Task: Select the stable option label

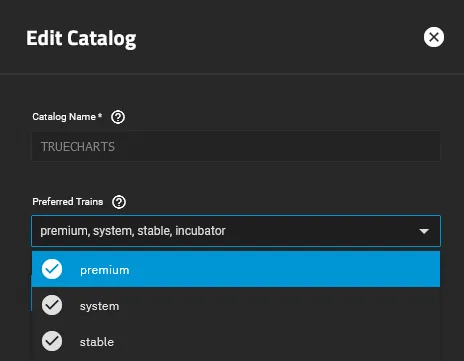Action: pos(97,342)
